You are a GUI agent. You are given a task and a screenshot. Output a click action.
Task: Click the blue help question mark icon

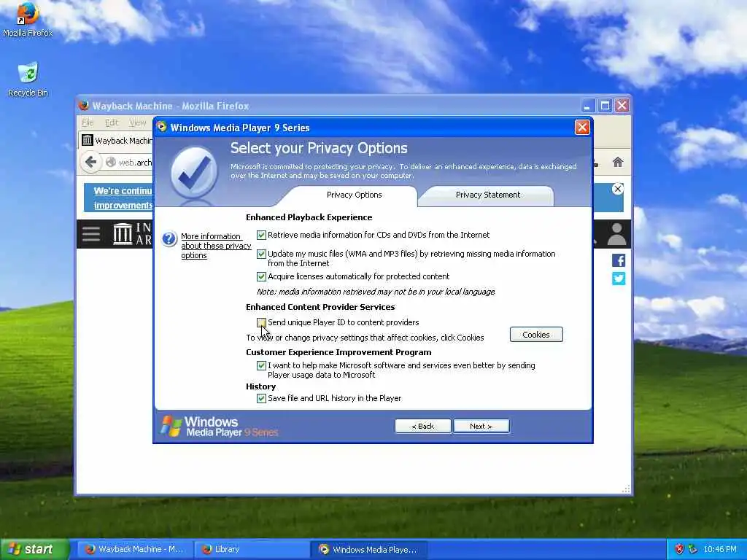click(169, 238)
